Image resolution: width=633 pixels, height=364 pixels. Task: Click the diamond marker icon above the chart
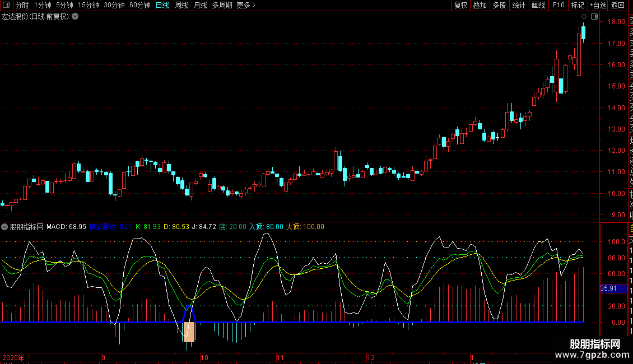[x=584, y=17]
